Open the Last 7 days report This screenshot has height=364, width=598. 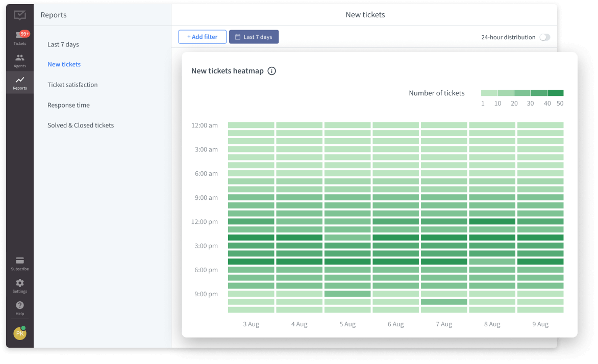(x=63, y=44)
